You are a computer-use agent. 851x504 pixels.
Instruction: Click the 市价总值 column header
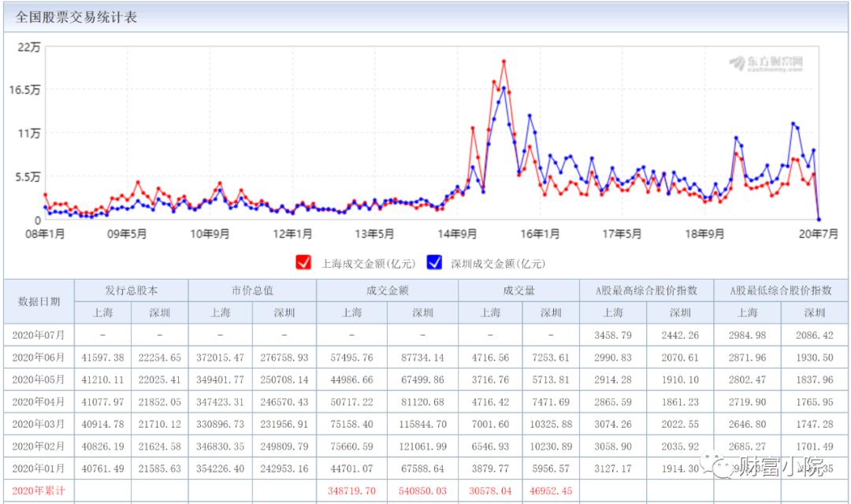(x=253, y=290)
